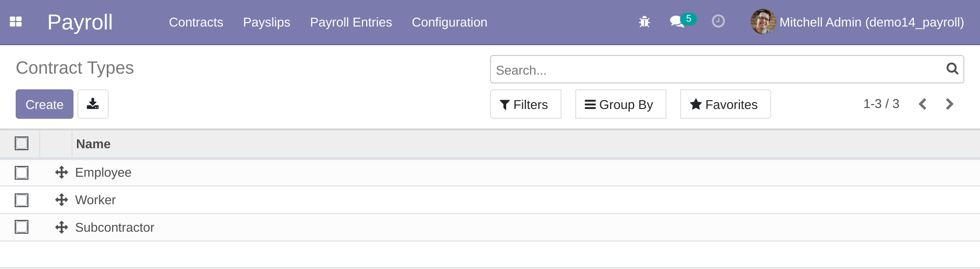Click the debug bug icon
Image resolution: width=980 pixels, height=269 pixels.
tap(644, 22)
